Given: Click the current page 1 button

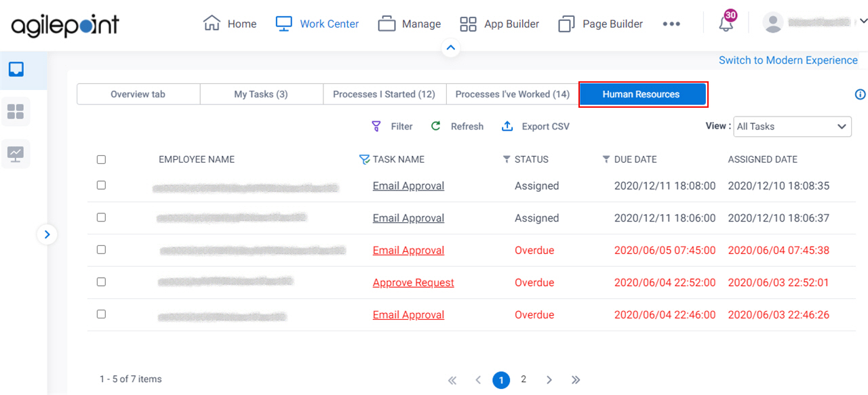Looking at the screenshot, I should point(501,380).
